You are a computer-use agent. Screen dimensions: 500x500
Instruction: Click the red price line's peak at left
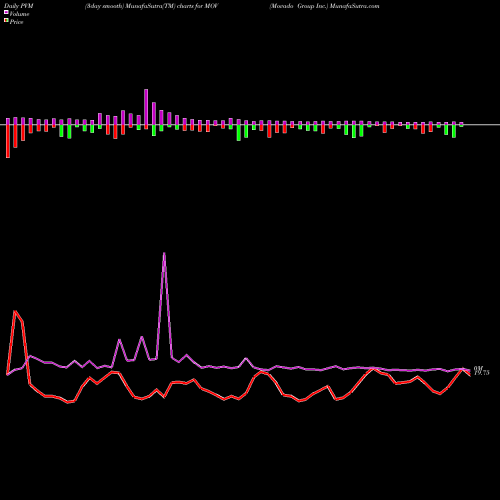point(15,311)
